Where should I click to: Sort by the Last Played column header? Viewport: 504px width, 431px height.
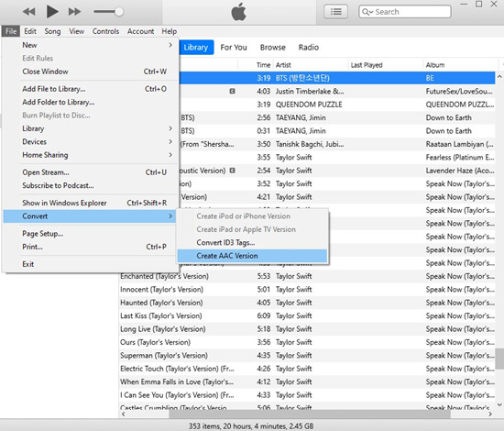tap(367, 65)
